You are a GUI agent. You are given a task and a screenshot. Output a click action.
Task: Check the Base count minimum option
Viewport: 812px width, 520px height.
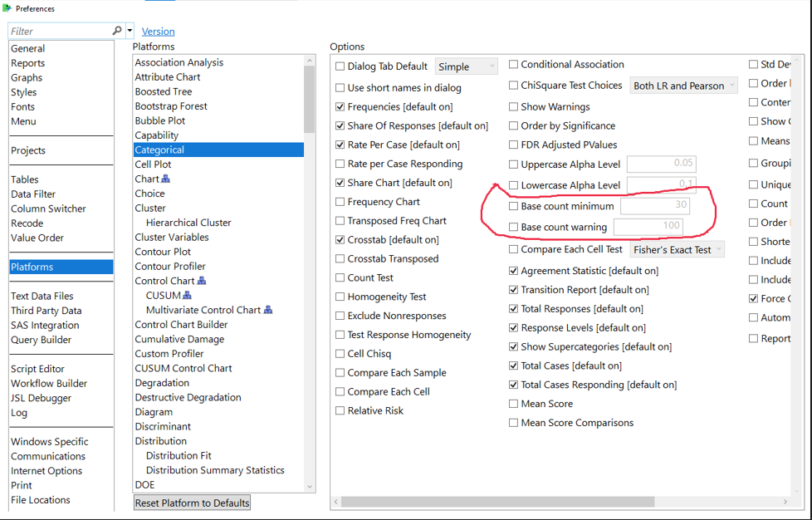pyautogui.click(x=514, y=206)
